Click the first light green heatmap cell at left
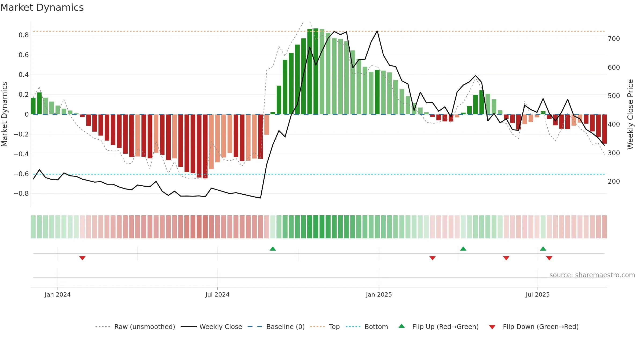Viewport: 644px width, 362px height. (x=33, y=227)
